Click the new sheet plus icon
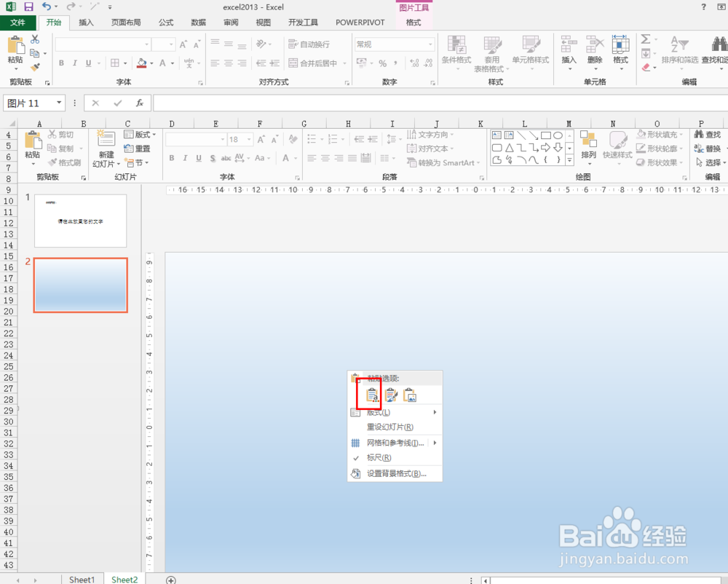 [x=171, y=580]
